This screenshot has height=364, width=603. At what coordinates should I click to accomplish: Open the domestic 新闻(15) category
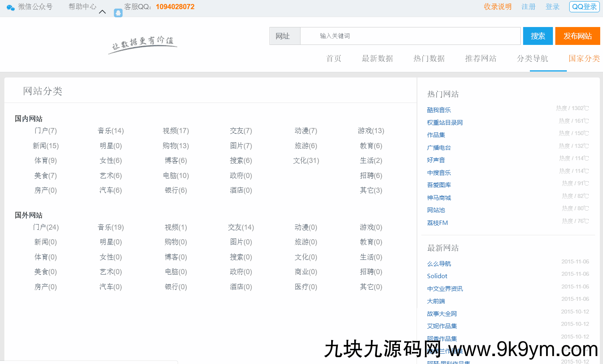(46, 146)
